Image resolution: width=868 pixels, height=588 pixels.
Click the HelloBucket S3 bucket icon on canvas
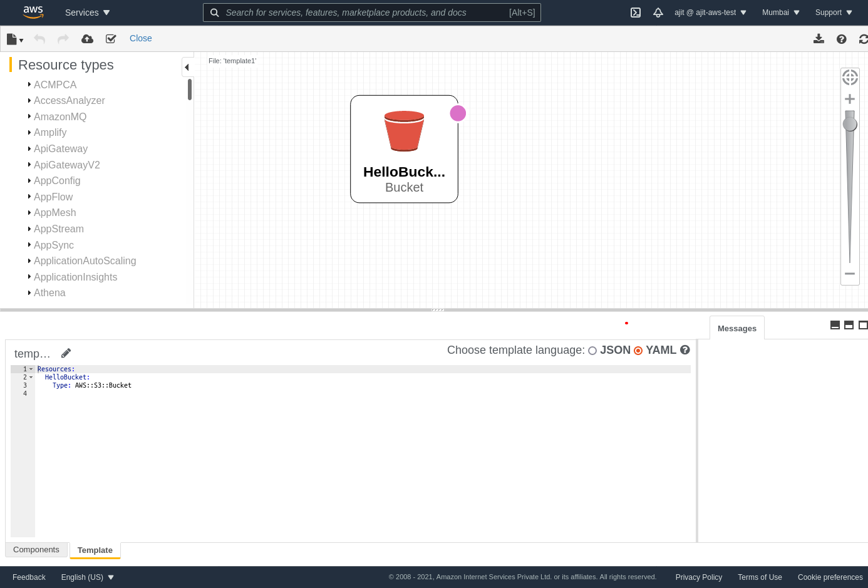pos(404,131)
